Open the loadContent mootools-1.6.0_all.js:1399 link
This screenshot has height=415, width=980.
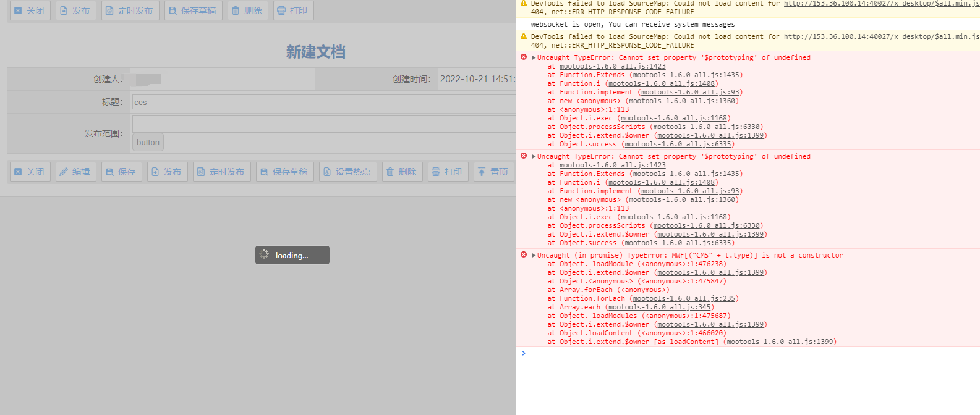click(780, 342)
